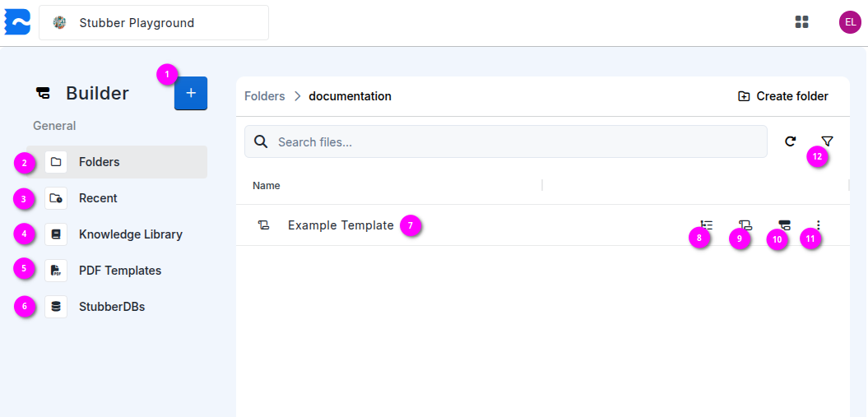Click the Create folder button
The image size is (868, 417).
point(782,96)
